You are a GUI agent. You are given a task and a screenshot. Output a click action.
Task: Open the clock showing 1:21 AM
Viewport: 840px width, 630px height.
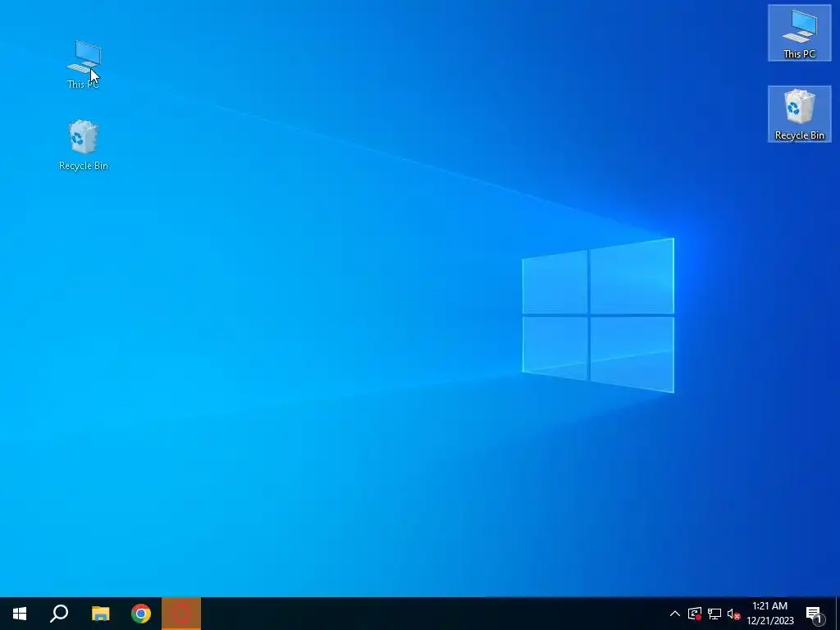click(770, 614)
